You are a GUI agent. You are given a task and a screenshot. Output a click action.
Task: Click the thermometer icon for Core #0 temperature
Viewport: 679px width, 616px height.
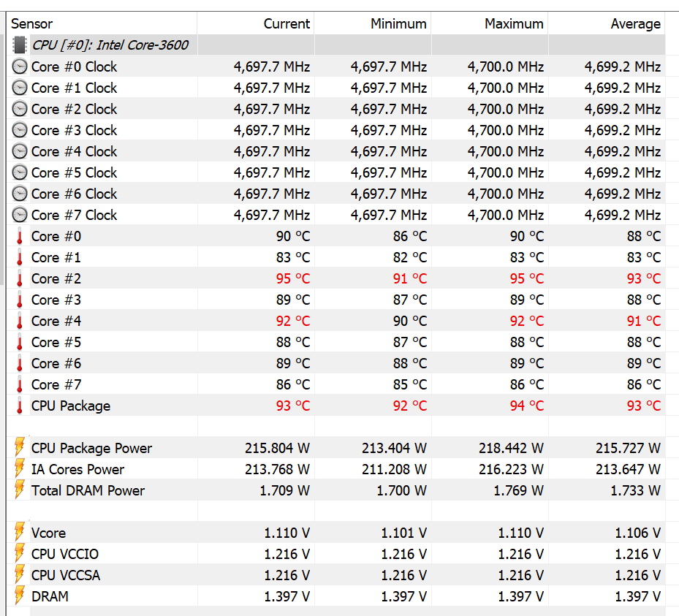pyautogui.click(x=20, y=236)
